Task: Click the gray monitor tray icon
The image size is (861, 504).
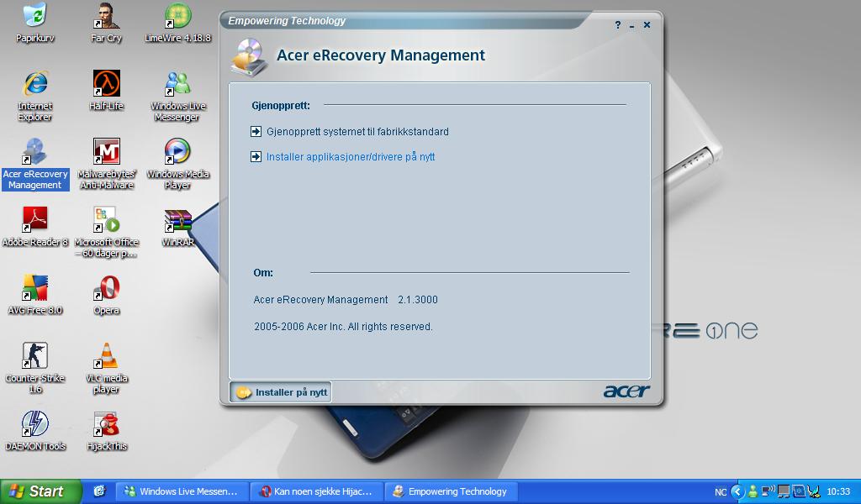Action: 784,491
